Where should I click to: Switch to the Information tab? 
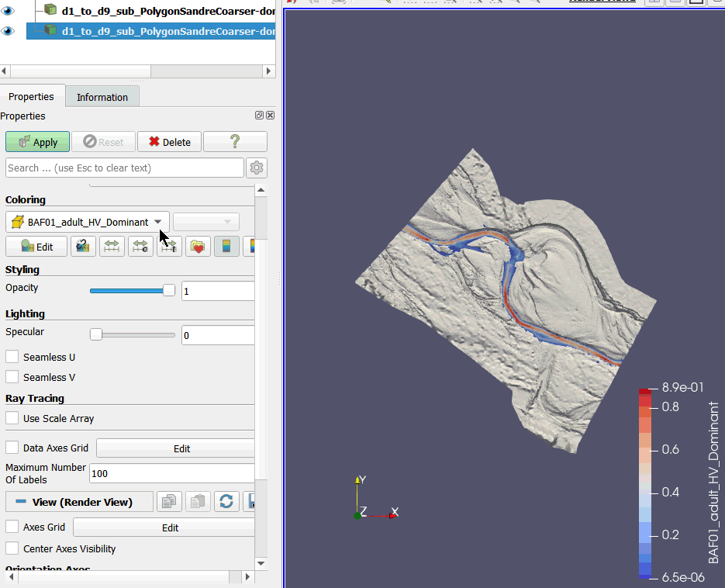(x=102, y=97)
